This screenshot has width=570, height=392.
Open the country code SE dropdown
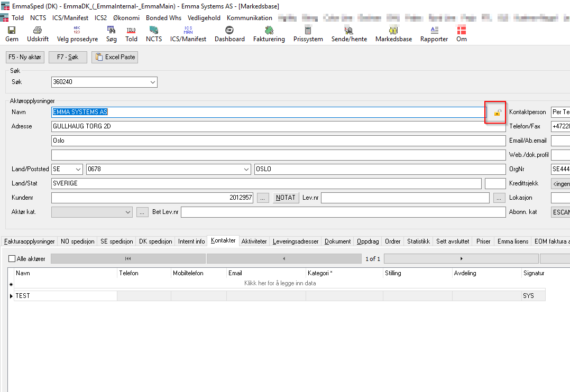click(x=78, y=169)
